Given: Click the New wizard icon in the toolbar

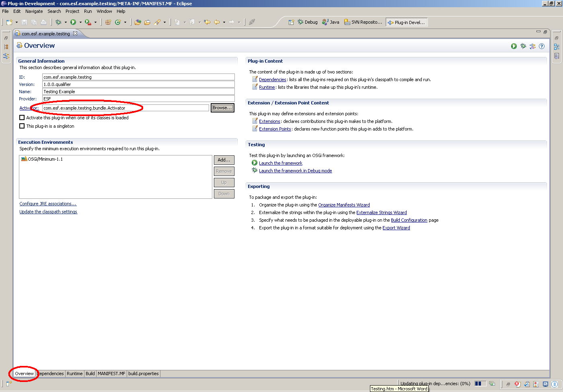Looking at the screenshot, I should click(x=9, y=22).
